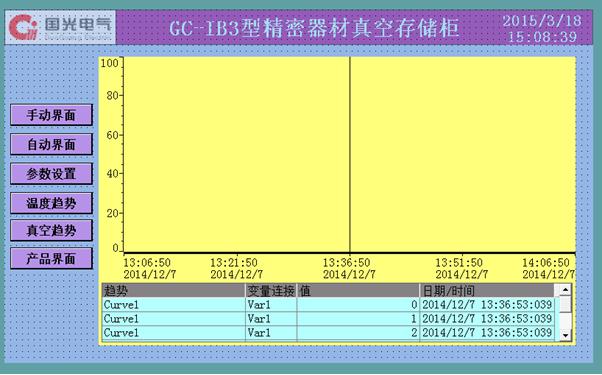Click the table scrollbar thumb
The width and height of the screenshot is (602, 375).
click(565, 305)
